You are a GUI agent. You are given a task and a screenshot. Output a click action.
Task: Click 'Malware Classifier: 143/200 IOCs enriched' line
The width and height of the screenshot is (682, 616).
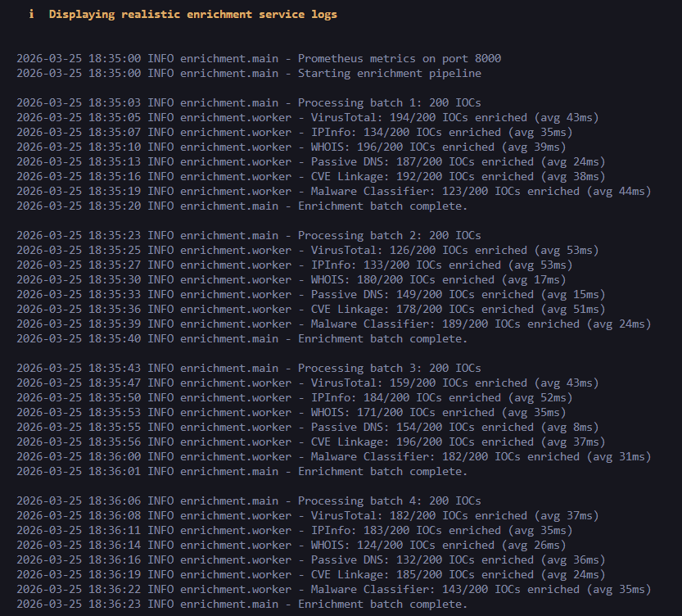click(x=333, y=590)
